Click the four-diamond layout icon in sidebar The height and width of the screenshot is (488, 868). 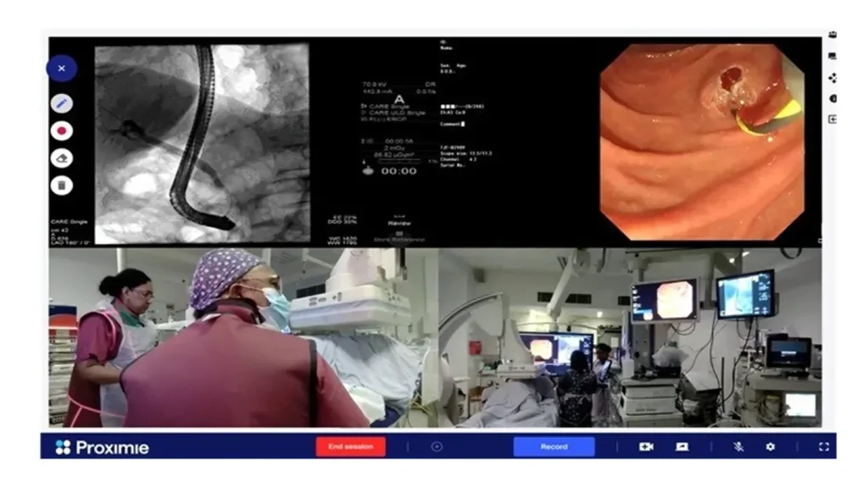[x=832, y=77]
